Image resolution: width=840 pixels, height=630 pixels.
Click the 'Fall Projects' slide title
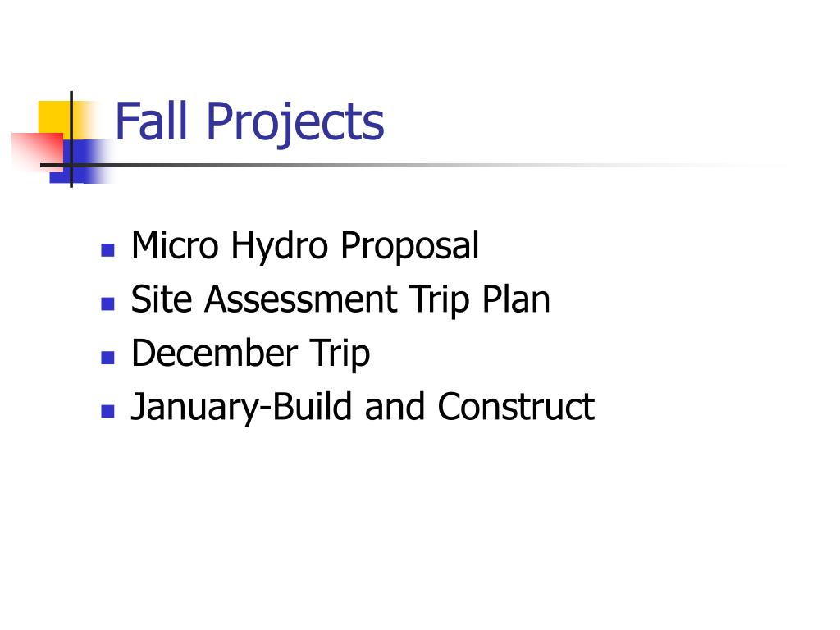pos(249,123)
